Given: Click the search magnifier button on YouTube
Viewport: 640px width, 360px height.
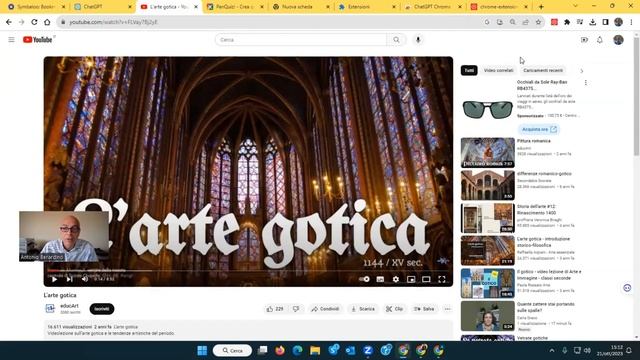Looking at the screenshot, I should (x=396, y=40).
